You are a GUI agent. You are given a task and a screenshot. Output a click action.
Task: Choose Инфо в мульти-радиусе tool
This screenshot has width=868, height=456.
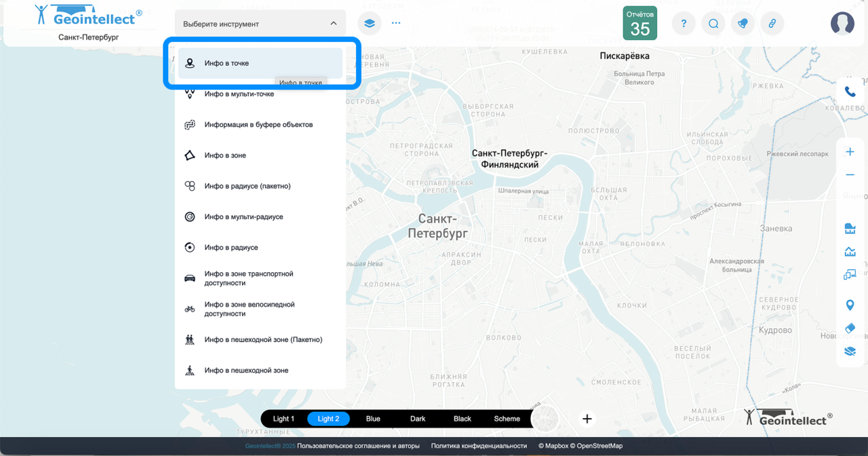click(243, 217)
